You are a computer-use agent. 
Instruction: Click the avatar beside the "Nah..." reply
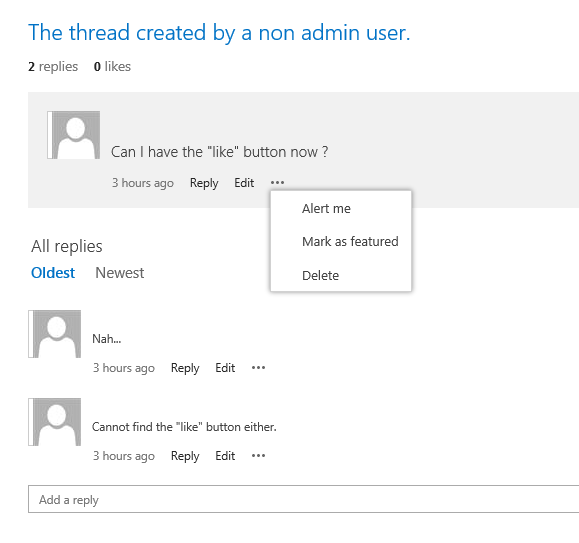point(55,334)
